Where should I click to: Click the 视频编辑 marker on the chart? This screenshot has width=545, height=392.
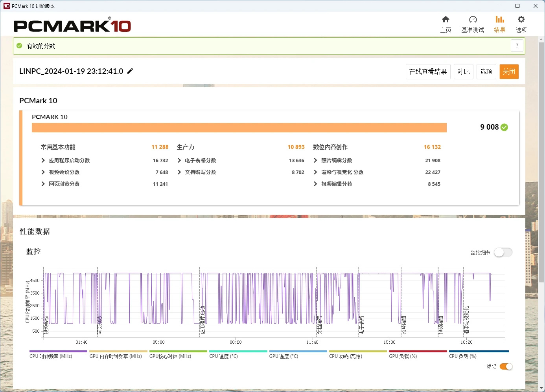441,325
